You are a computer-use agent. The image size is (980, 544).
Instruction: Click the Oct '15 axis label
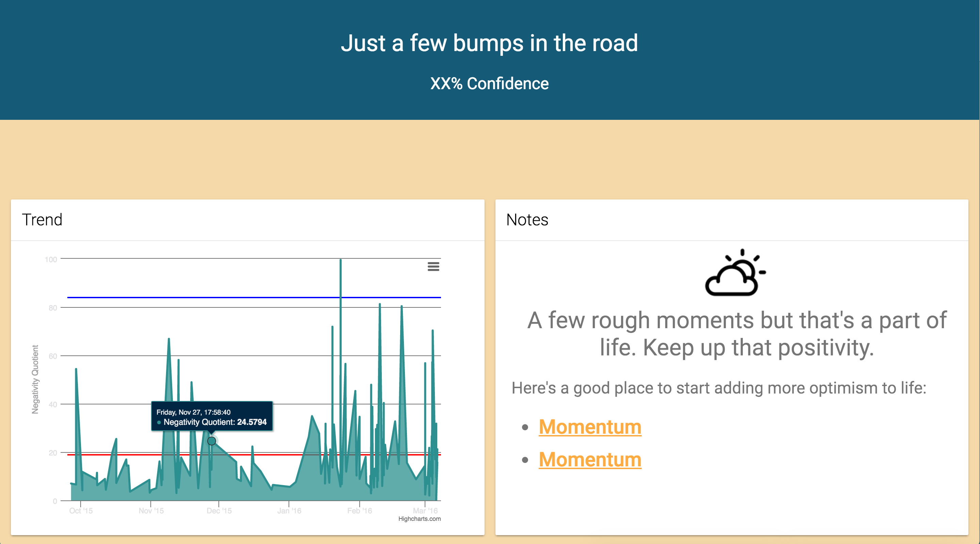tap(81, 511)
